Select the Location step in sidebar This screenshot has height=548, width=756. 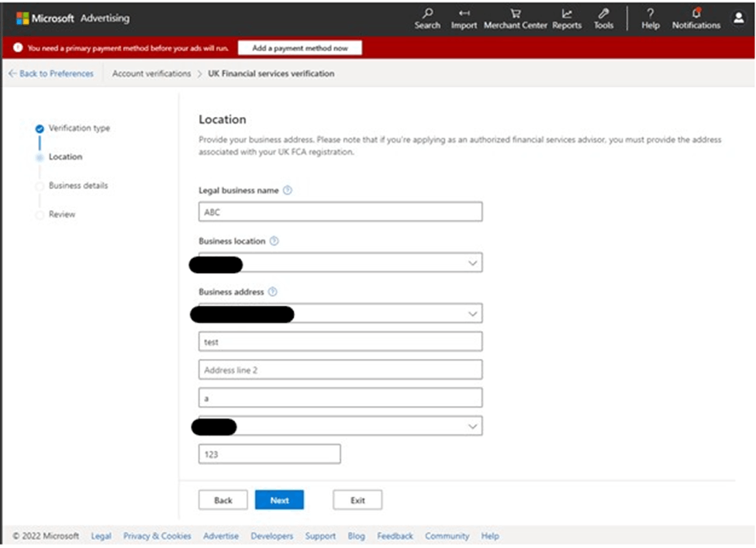(x=65, y=157)
